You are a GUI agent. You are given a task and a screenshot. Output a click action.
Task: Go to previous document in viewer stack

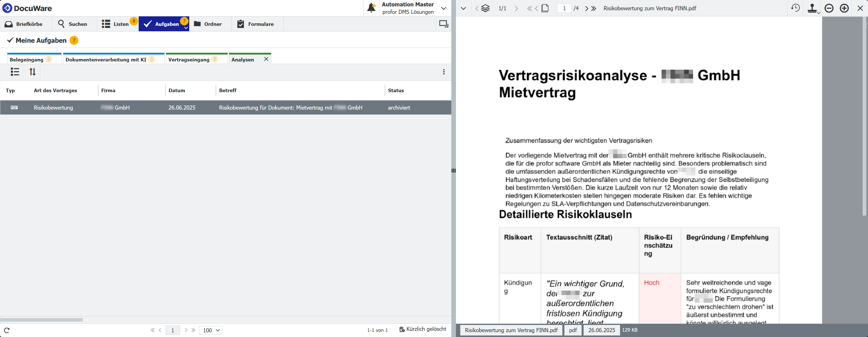coord(477,8)
